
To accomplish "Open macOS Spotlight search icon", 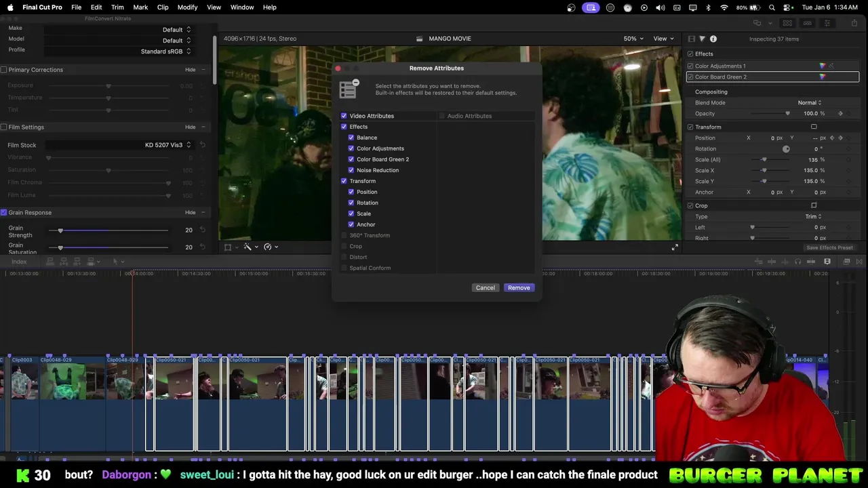I will (772, 7).
